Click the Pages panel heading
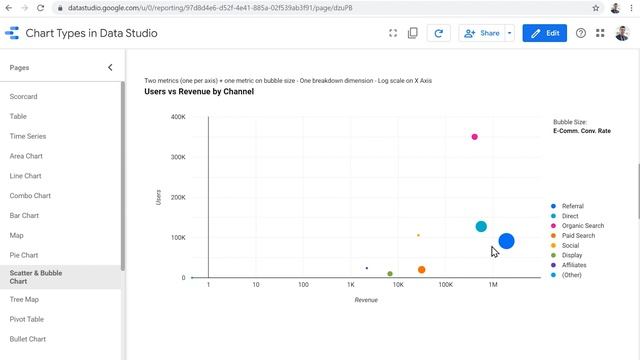The image size is (640, 360). point(20,68)
